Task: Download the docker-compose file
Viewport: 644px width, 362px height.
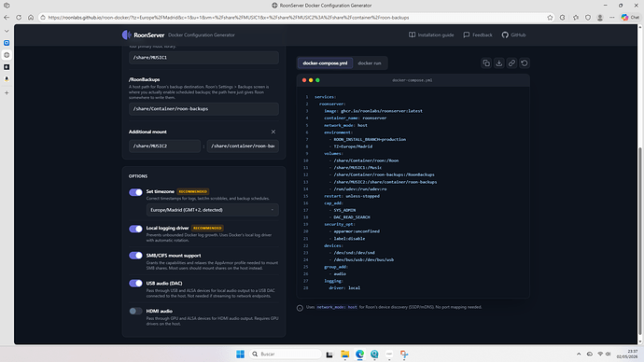Action: (499, 63)
